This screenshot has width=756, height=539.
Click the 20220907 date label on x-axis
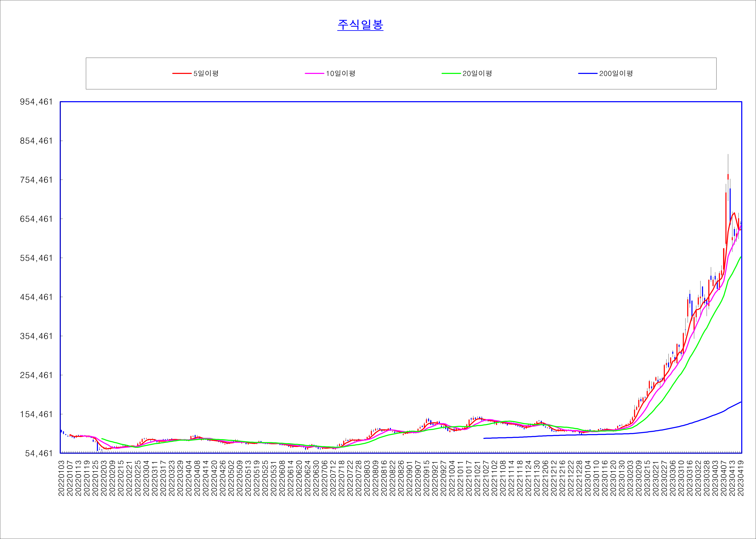tap(418, 478)
